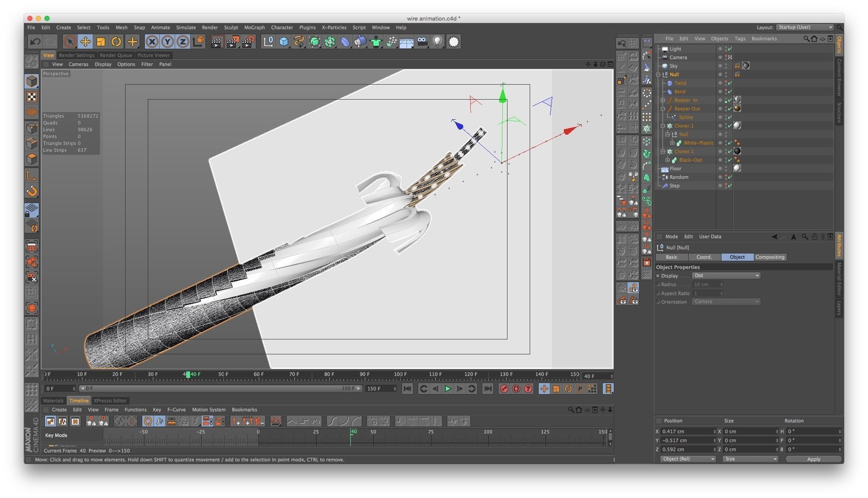
Task: Enable the Snap magnet icon
Action: tap(32, 191)
